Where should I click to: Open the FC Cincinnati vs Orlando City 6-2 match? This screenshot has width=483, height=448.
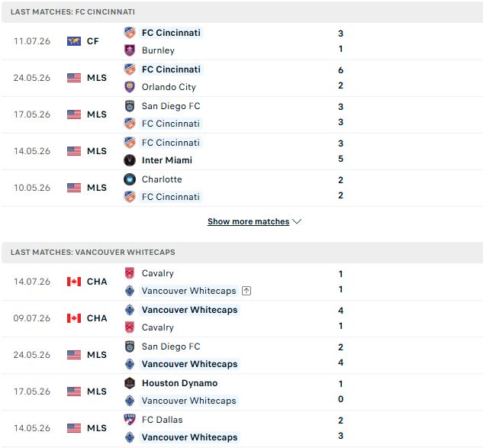[241, 79]
